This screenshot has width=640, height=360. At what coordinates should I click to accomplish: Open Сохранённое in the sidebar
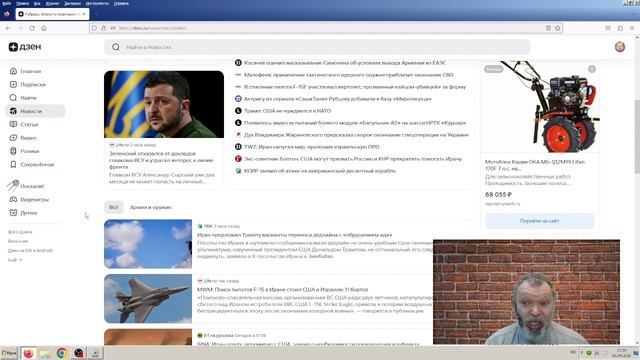32,164
